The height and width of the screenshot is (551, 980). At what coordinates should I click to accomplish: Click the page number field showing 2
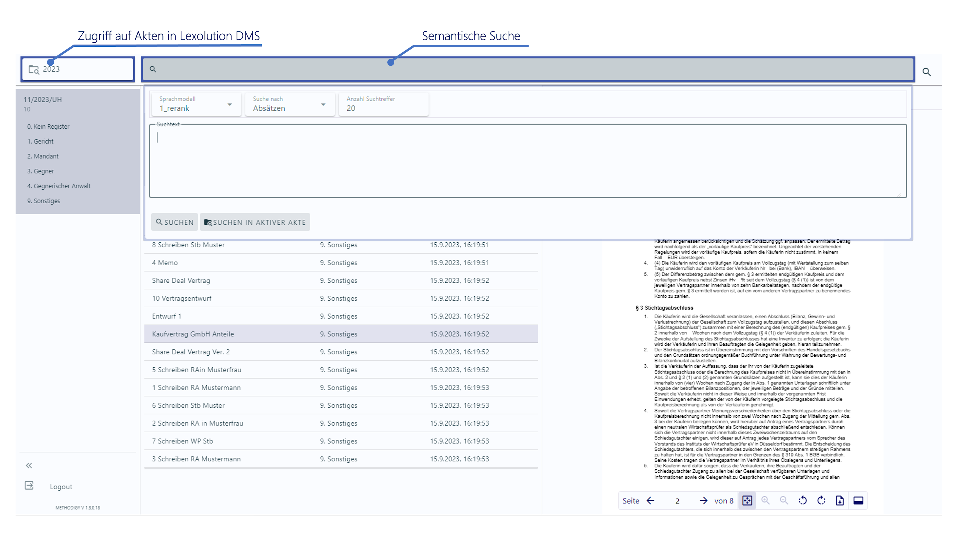(x=677, y=501)
